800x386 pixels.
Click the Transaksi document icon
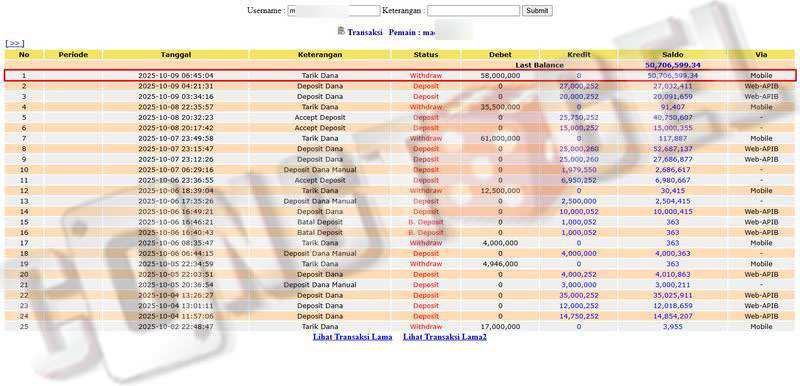click(x=341, y=31)
